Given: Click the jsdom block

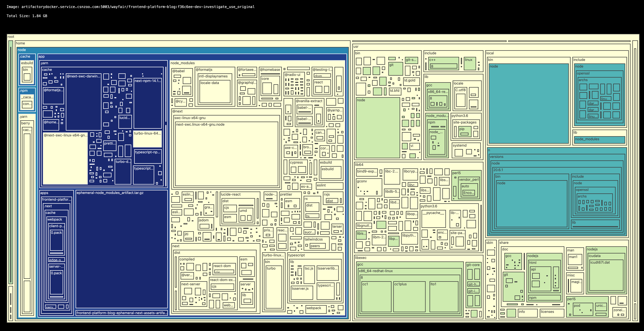Looking at the screenshot, I should pyautogui.click(x=206, y=224).
